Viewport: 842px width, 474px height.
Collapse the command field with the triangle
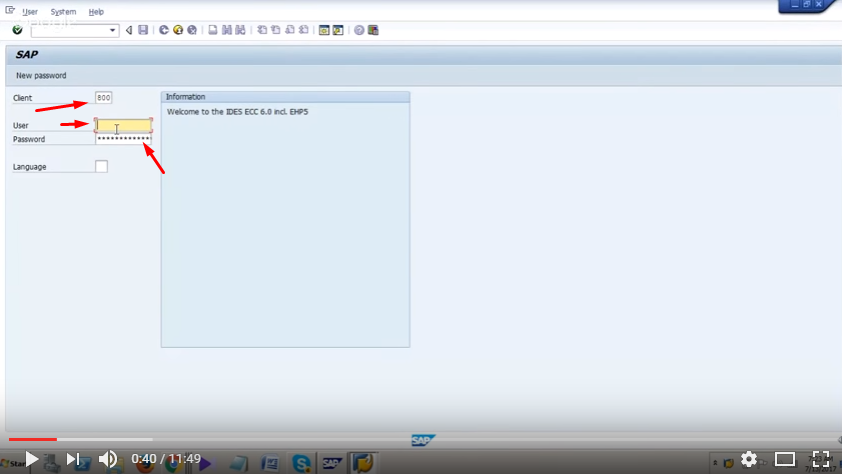click(x=129, y=30)
